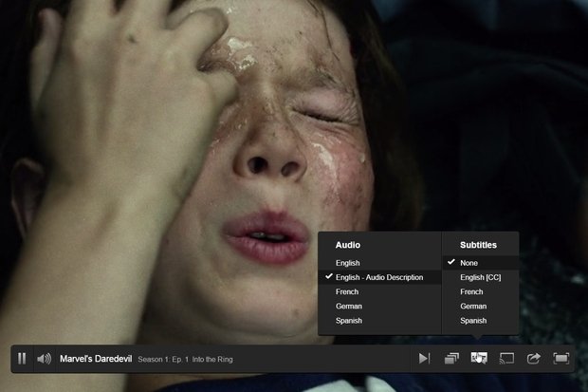588x392 pixels.
Task: Click the Subtitles column heading
Action: pyautogui.click(x=478, y=245)
